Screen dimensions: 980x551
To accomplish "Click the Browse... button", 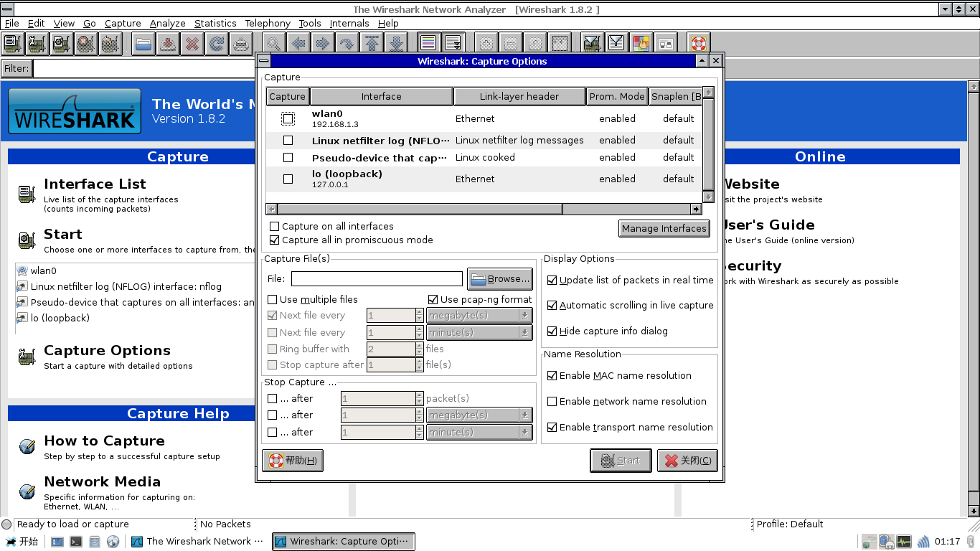I will [500, 279].
